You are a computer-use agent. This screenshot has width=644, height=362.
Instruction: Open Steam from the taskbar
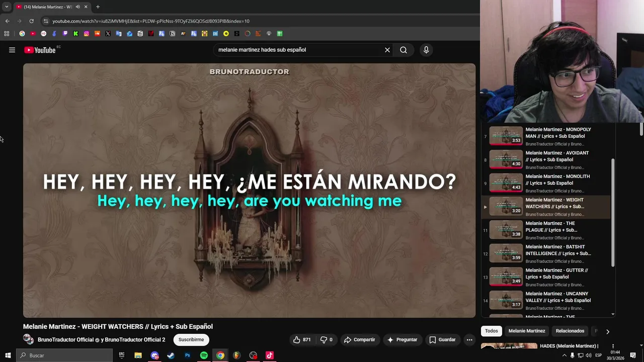(x=171, y=355)
